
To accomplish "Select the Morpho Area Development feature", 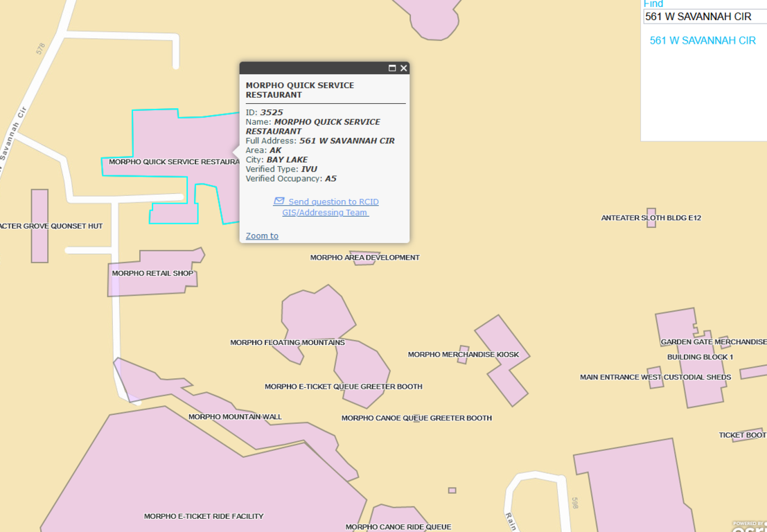I will 364,258.
